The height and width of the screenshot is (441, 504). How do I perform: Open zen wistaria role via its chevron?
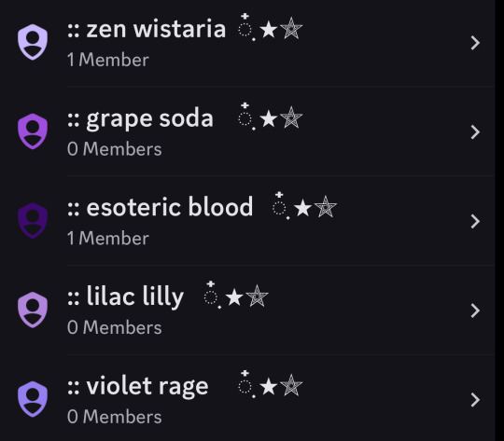coord(475,43)
